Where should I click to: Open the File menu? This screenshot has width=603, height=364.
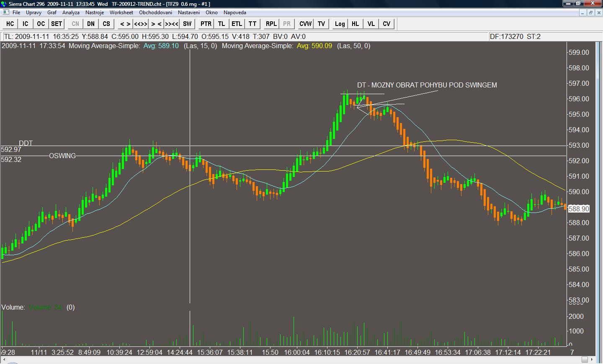coord(16,13)
